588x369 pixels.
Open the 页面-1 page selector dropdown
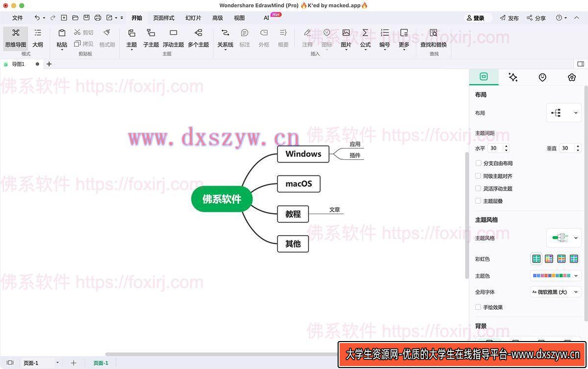42,363
